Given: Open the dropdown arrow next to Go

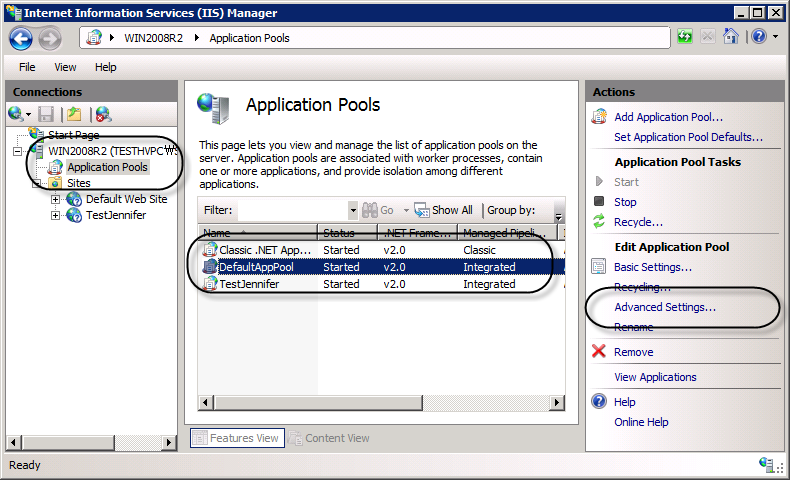Looking at the screenshot, I should click(406, 210).
